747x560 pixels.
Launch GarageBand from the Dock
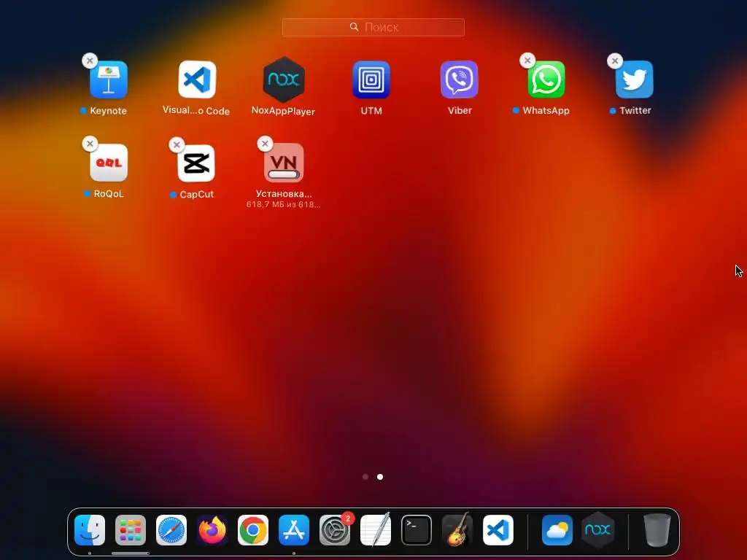[x=457, y=530]
